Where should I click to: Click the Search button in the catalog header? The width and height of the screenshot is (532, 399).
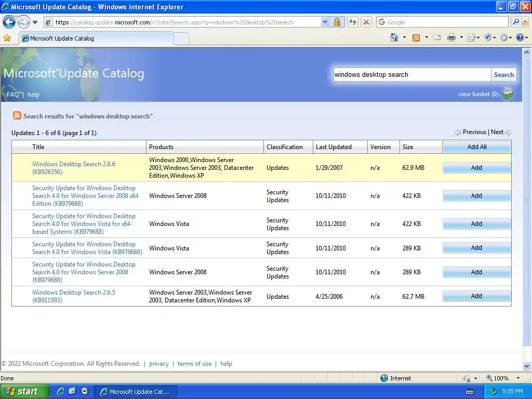coord(503,75)
